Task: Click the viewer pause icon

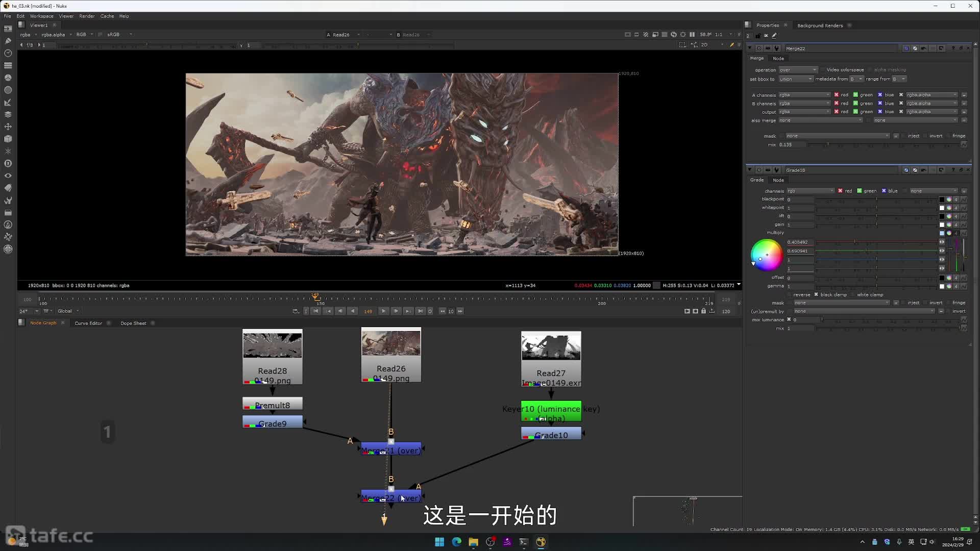Action: (692, 35)
